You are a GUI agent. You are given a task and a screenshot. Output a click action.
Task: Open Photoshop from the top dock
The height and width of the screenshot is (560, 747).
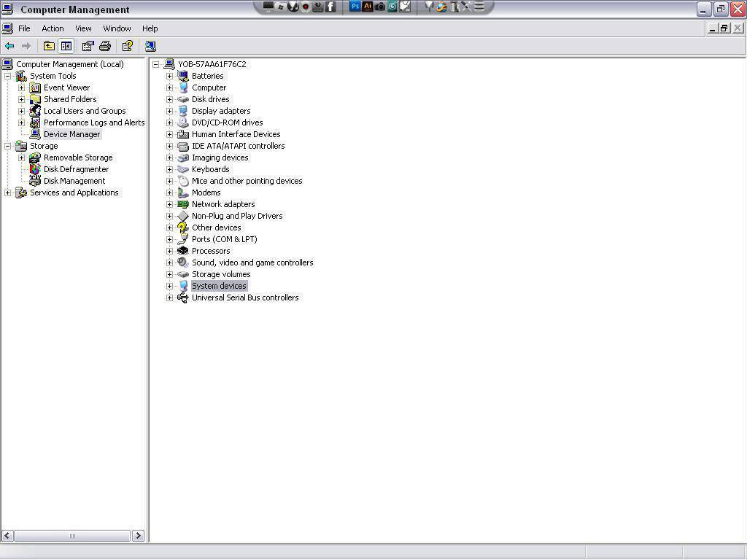(x=355, y=6)
